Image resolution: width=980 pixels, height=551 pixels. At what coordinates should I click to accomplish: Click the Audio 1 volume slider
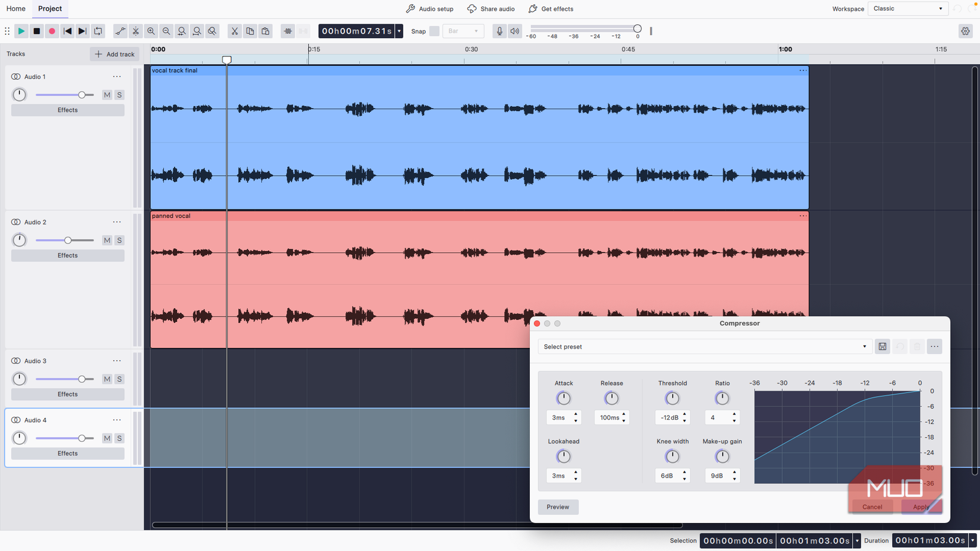(65, 95)
